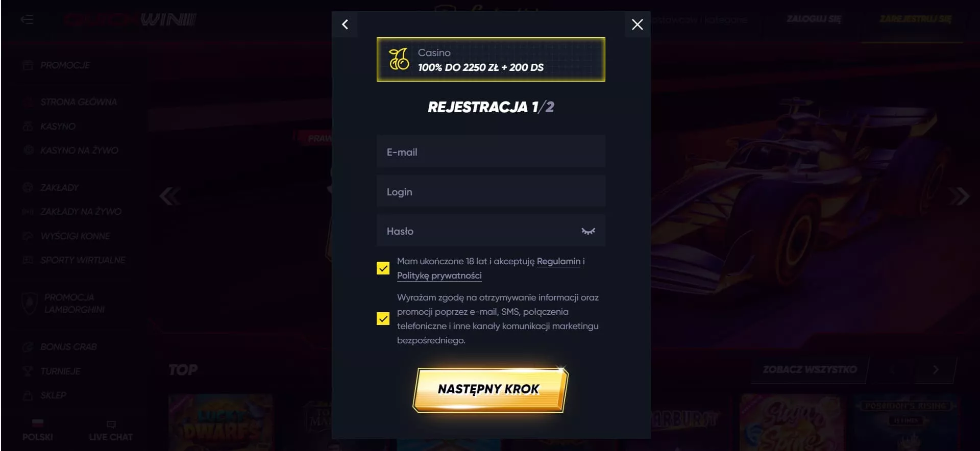Go back using the modal's left arrow
The height and width of the screenshot is (451, 980).
(x=345, y=24)
